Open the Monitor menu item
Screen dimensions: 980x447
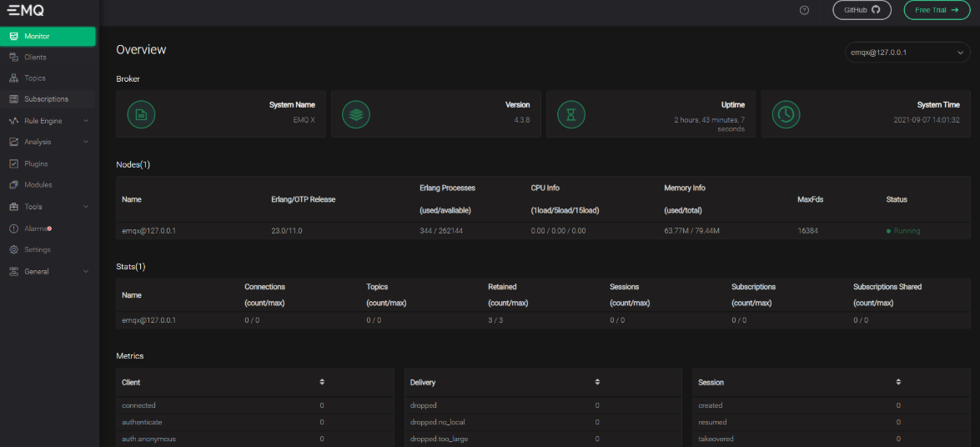tap(48, 36)
